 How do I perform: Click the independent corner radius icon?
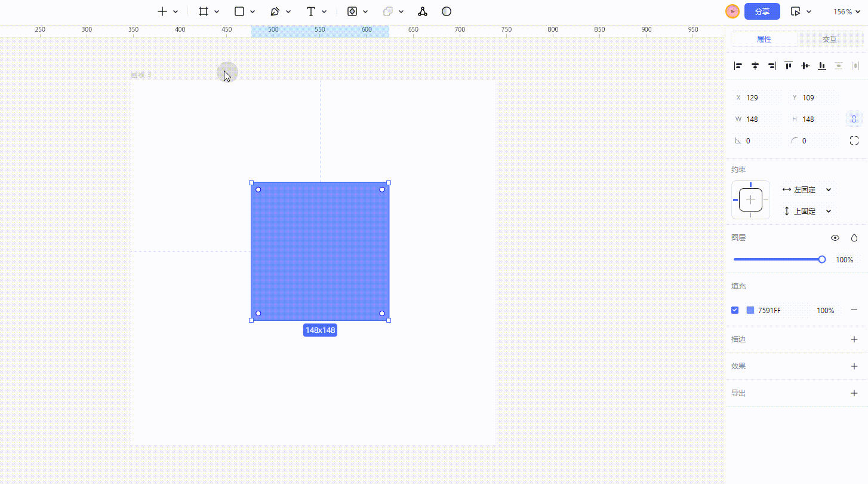coord(854,140)
